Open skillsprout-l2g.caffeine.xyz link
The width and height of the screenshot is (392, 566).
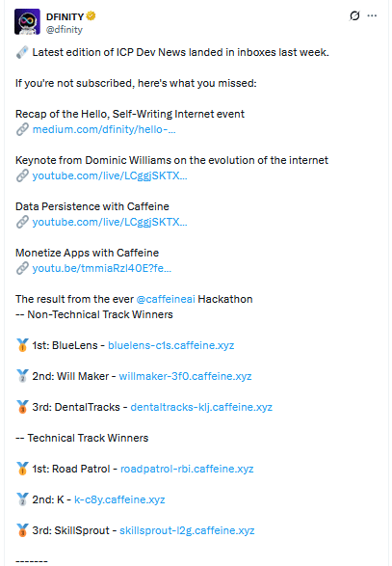click(x=187, y=530)
